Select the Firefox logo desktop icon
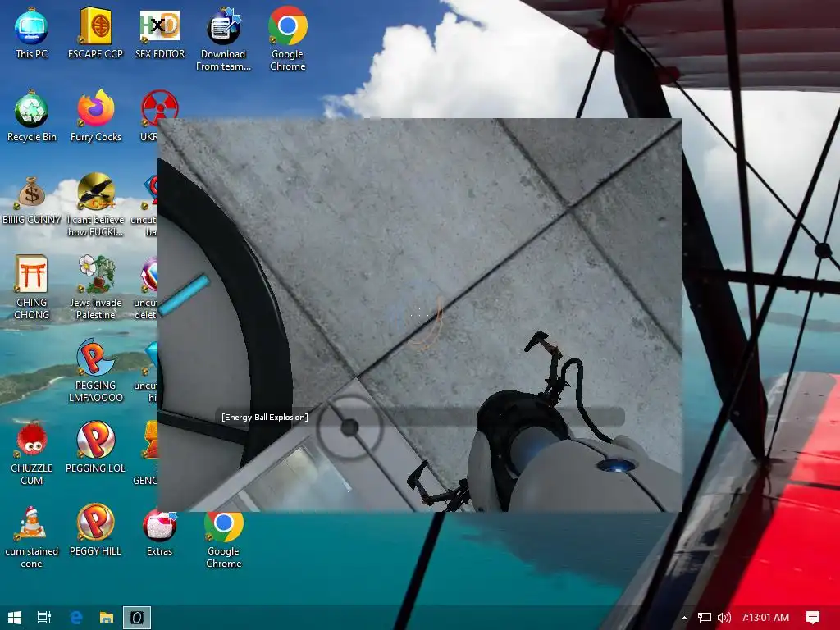This screenshot has width=840, height=630. click(95, 116)
